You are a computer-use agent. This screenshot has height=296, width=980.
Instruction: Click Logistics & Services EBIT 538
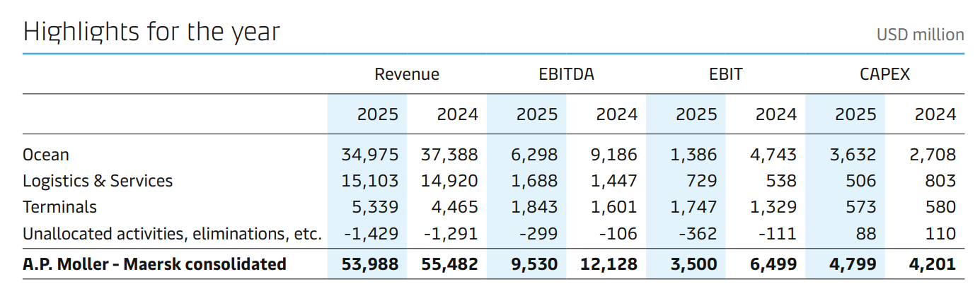pos(781,181)
